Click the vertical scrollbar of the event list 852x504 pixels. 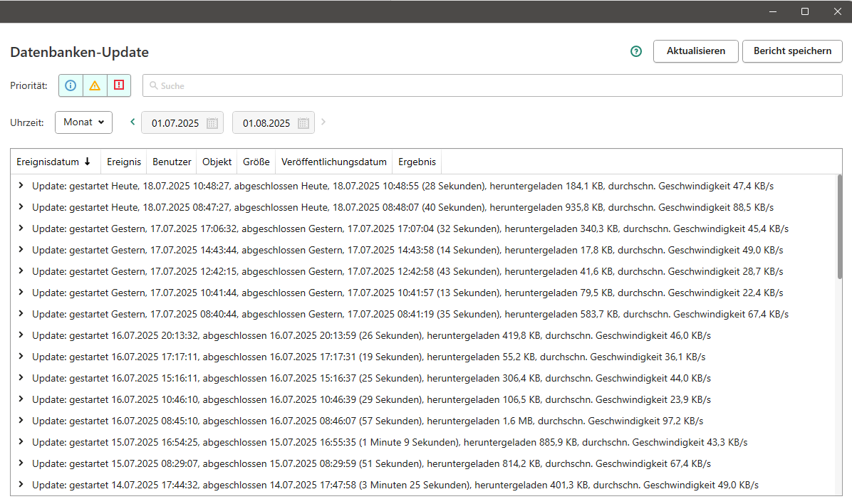(x=838, y=228)
